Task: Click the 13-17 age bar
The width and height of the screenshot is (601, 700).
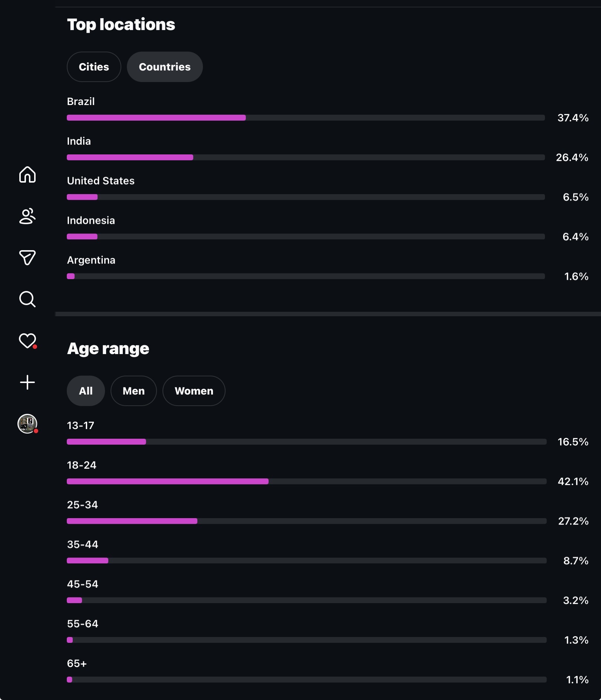Action: (x=306, y=442)
